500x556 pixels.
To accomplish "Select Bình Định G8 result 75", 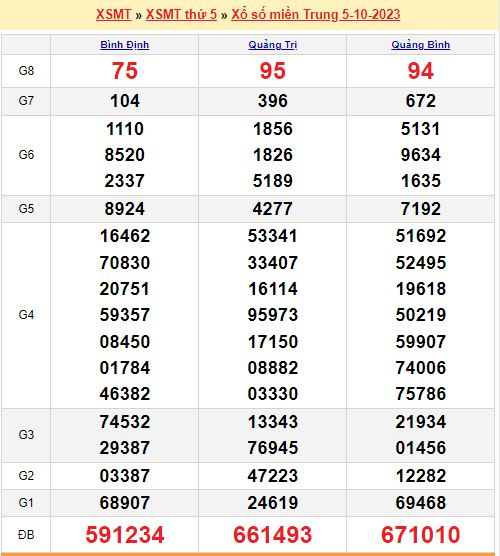I will pos(124,71).
